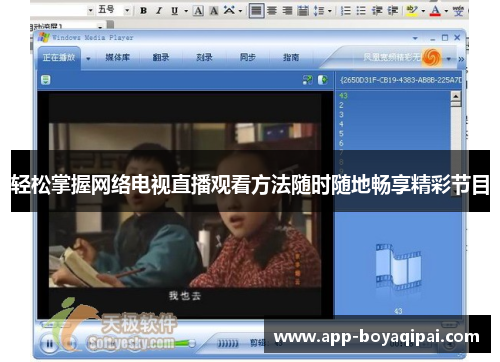Open the line spacing dropdown arrow
The image size is (500, 362).
[329, 11]
